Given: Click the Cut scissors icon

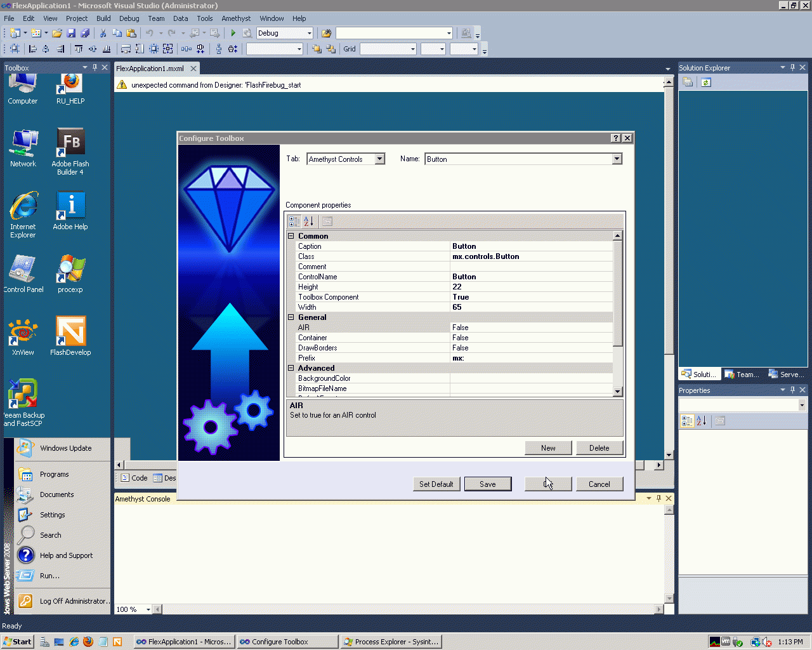Looking at the screenshot, I should pyautogui.click(x=103, y=33).
